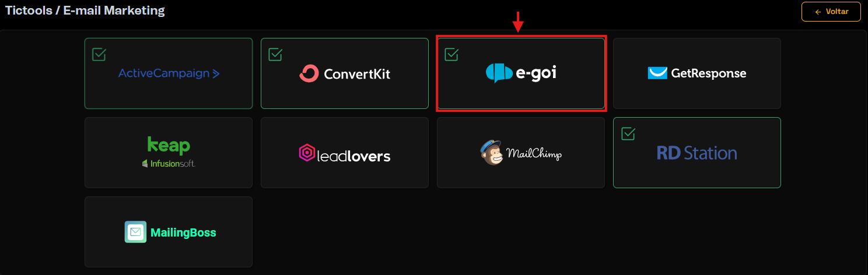Click the MailChimp monkey icon
Image resolution: width=868 pixels, height=275 pixels.
[x=491, y=153]
